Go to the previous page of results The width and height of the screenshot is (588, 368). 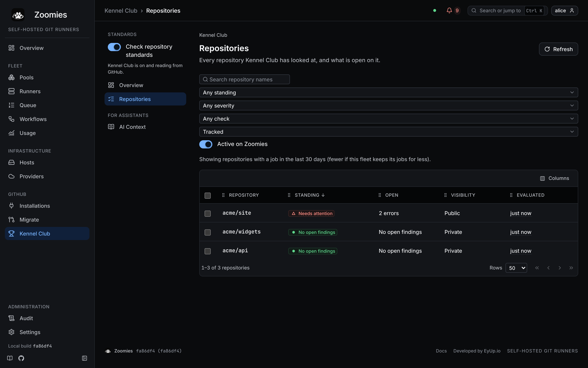point(548,268)
